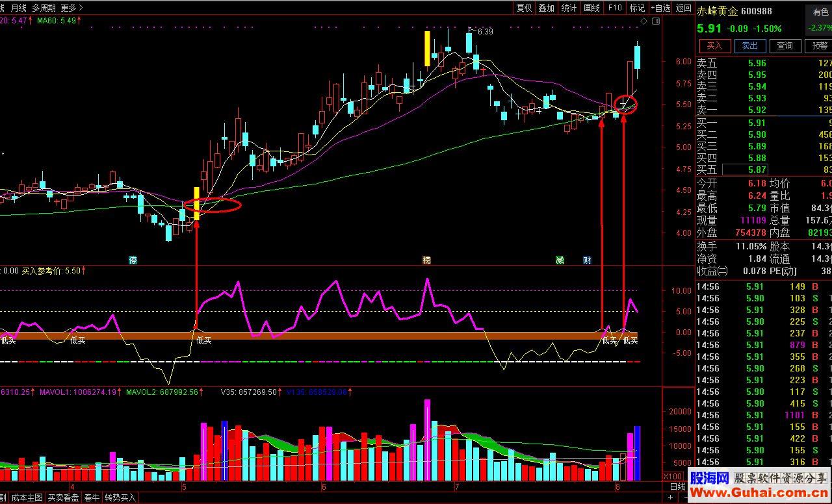Click month 7 marker on time axis
The height and width of the screenshot is (504, 832).
pos(458,486)
